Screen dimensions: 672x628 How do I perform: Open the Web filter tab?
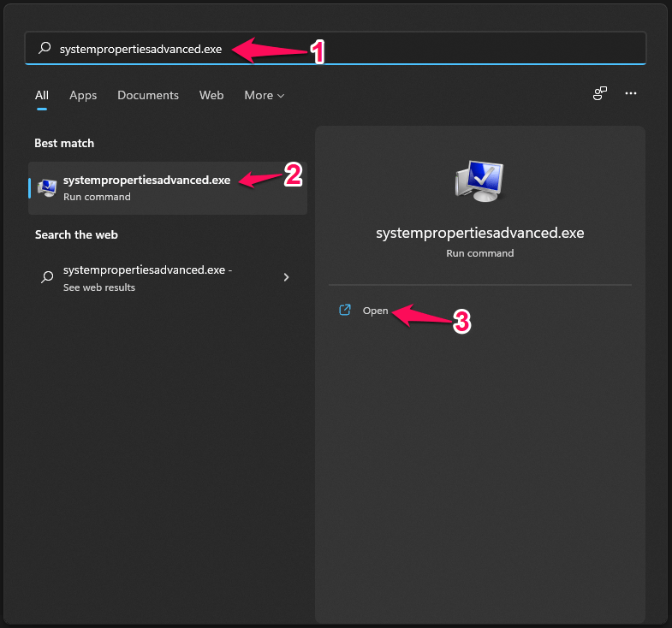coord(211,95)
